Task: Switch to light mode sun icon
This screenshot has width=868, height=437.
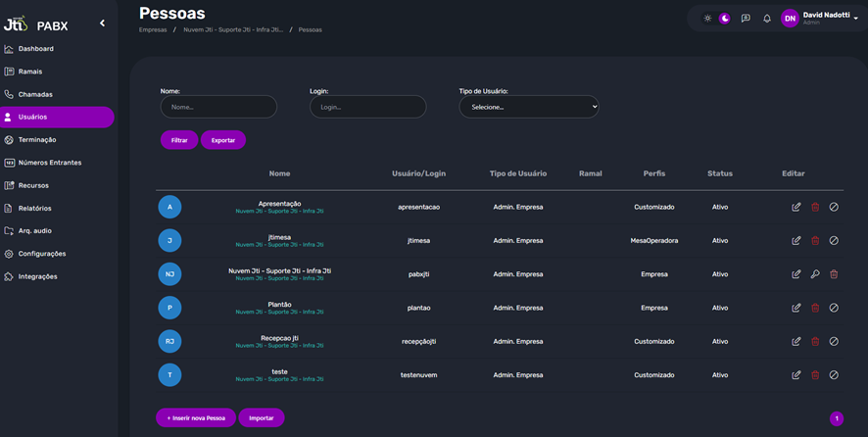Action: click(x=708, y=19)
